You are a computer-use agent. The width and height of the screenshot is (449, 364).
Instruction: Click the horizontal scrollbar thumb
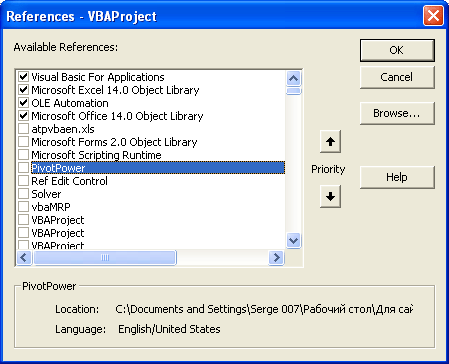(105, 257)
